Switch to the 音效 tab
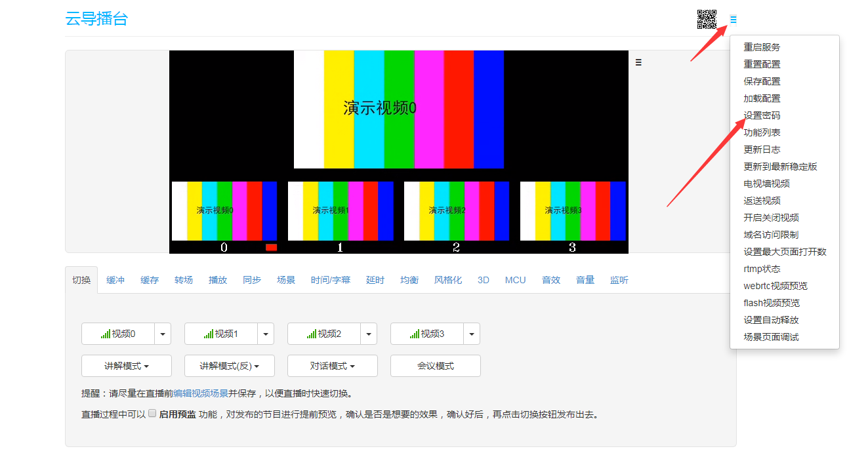 point(551,280)
